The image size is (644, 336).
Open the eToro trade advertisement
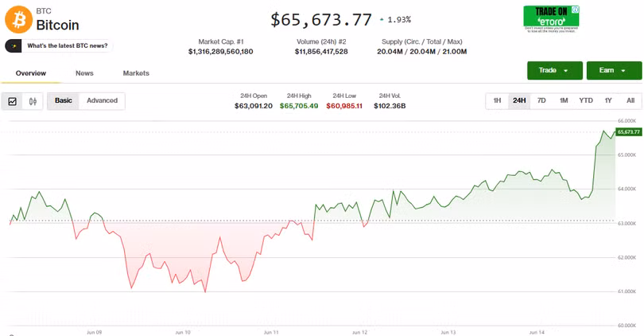[x=551, y=19]
